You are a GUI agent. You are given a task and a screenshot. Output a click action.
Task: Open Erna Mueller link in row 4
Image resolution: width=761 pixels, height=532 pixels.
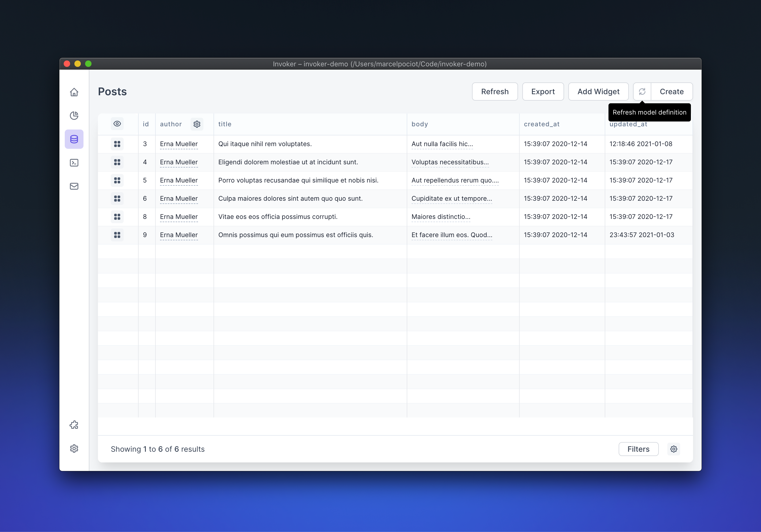click(179, 162)
